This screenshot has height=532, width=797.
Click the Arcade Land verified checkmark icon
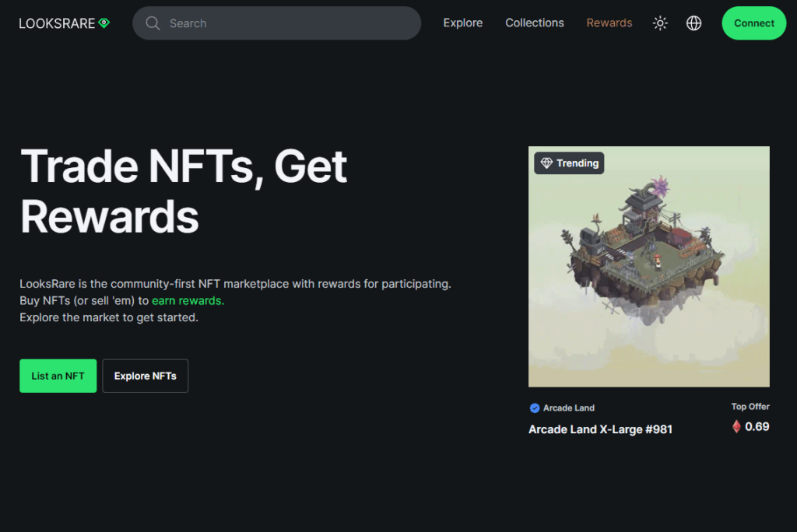coord(534,408)
